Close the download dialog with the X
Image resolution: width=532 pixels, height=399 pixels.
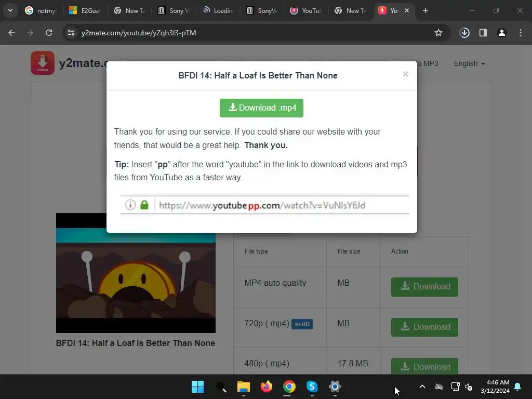click(x=405, y=74)
